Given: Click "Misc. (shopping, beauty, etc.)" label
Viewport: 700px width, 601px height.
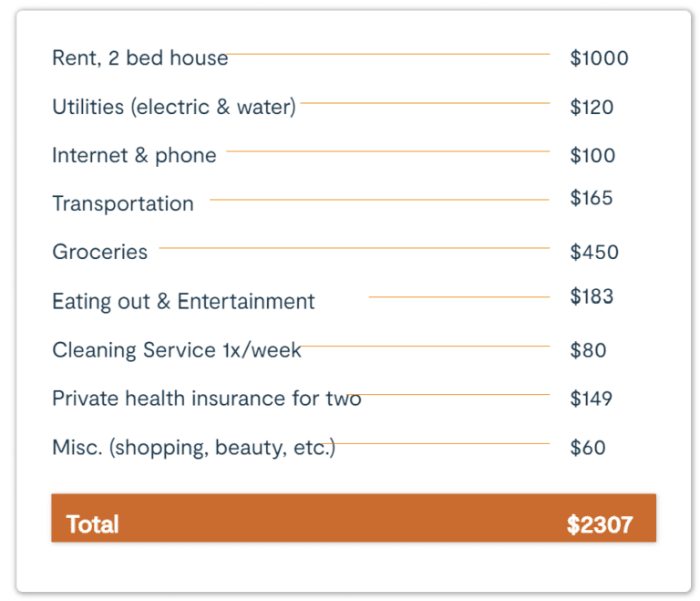Looking at the screenshot, I should (x=194, y=448).
